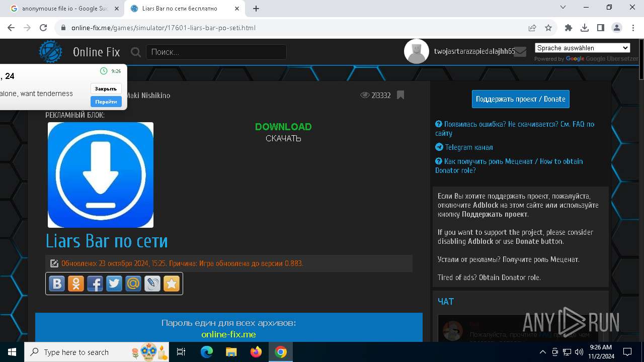The width and height of the screenshot is (644, 362).
Task: Click the Type here to search box
Action: (x=97, y=352)
